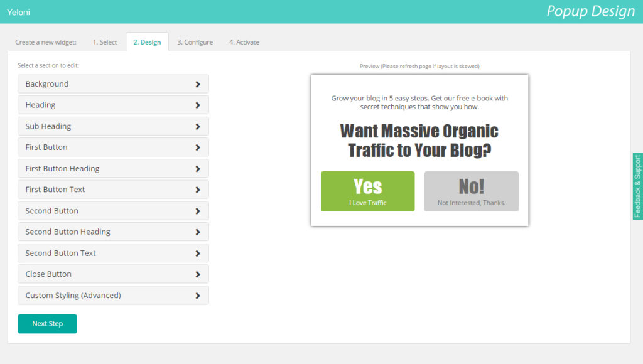Click Second Button Heading chevron icon

(x=198, y=232)
